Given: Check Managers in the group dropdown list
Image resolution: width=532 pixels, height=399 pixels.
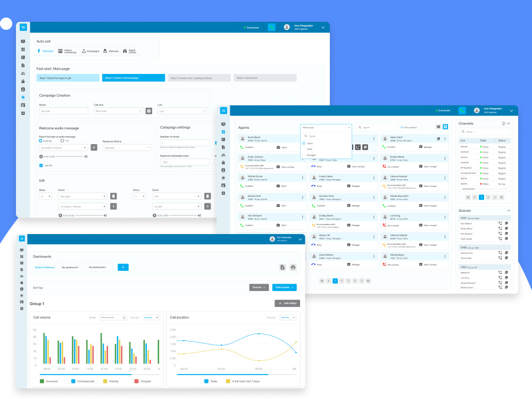Looking at the screenshot, I should [x=304, y=155].
